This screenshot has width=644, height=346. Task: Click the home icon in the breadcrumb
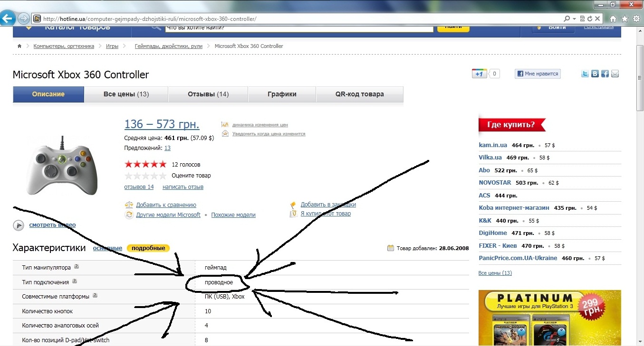19,46
